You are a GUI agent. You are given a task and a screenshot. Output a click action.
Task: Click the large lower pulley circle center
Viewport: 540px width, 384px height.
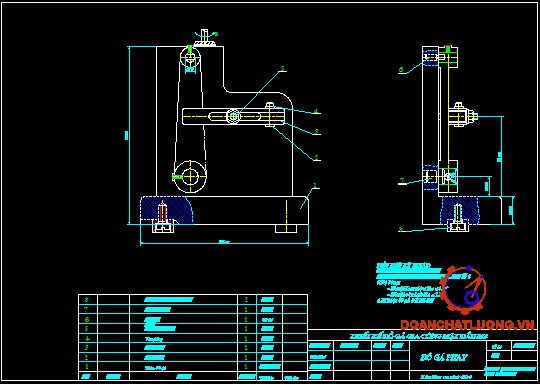click(x=190, y=177)
